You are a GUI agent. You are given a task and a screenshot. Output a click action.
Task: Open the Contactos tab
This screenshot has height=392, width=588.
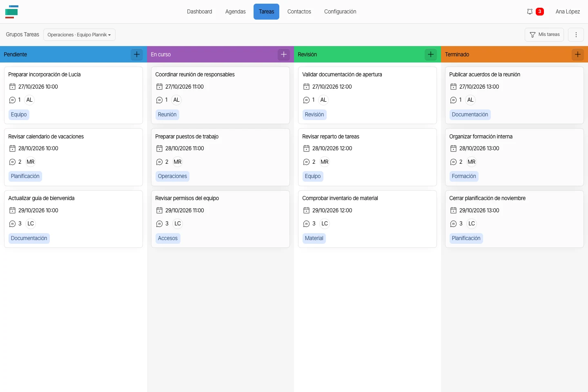[299, 12]
